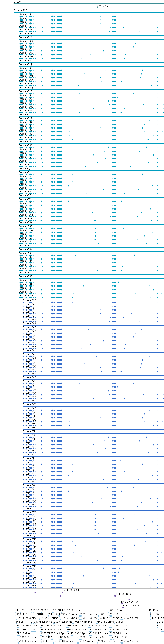Select the Dscam-PBY CDS label
The width and height of the screenshot is (164, 644).
pyautogui.click(x=29, y=513)
